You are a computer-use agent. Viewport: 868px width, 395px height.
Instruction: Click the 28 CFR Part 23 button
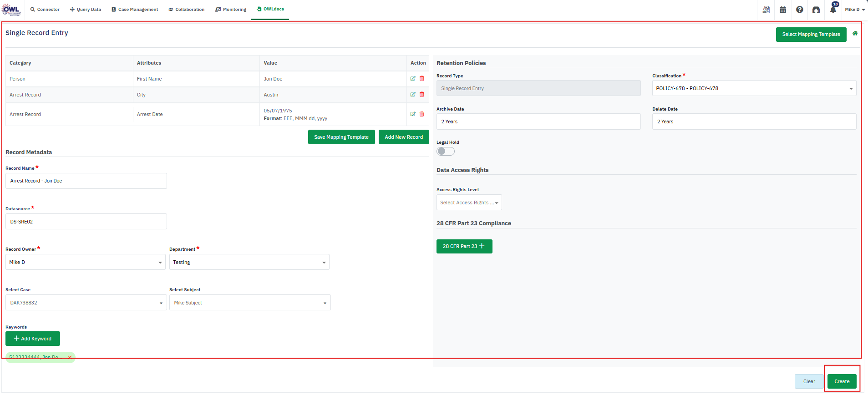click(464, 246)
